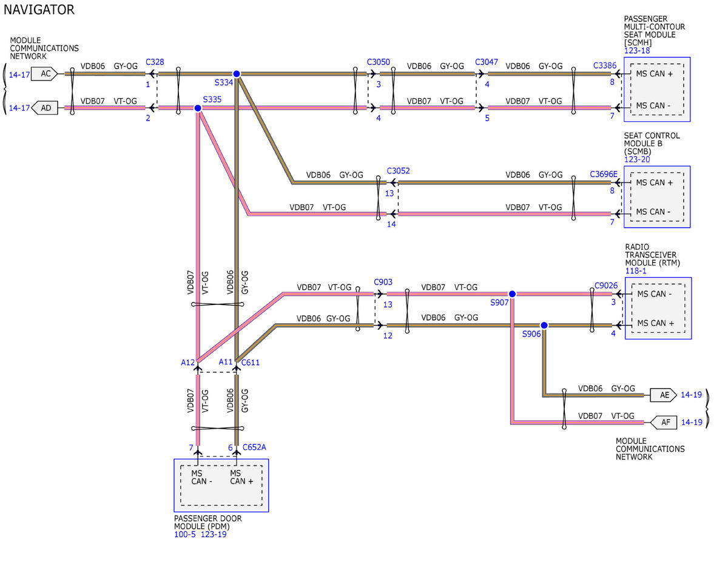This screenshot has height=562, width=728.
Task: Click the blue splice dot at S335
Action: (198, 108)
